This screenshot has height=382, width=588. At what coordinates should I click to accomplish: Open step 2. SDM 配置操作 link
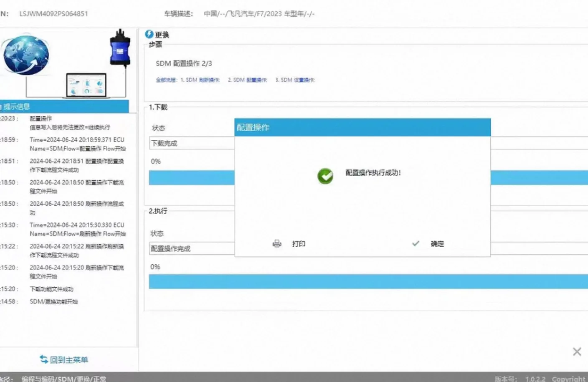point(248,80)
